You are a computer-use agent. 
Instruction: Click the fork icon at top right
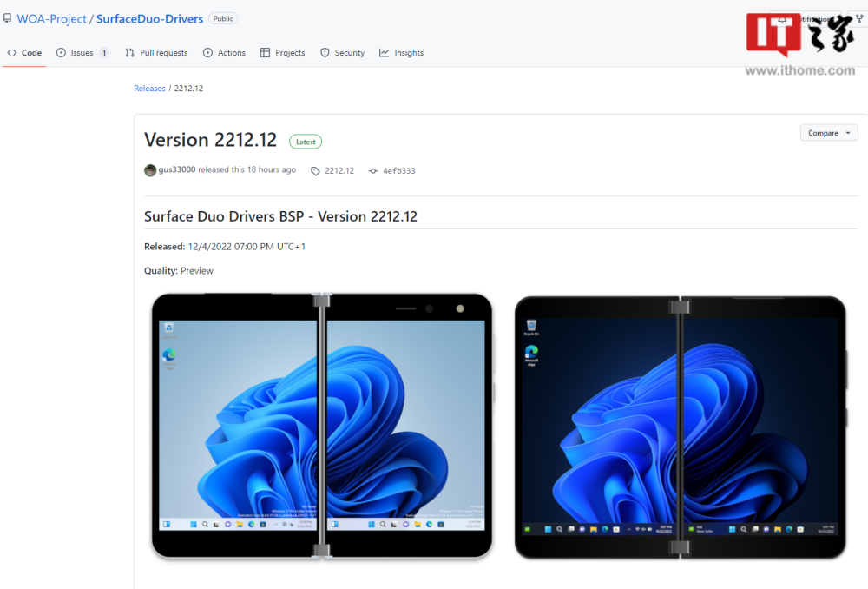pos(859,19)
